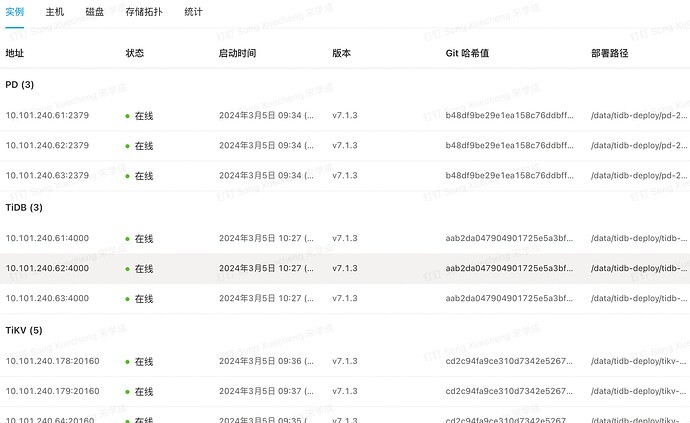
Task: Click 在线 status of 10.101.240.179:20160
Action: click(x=139, y=391)
